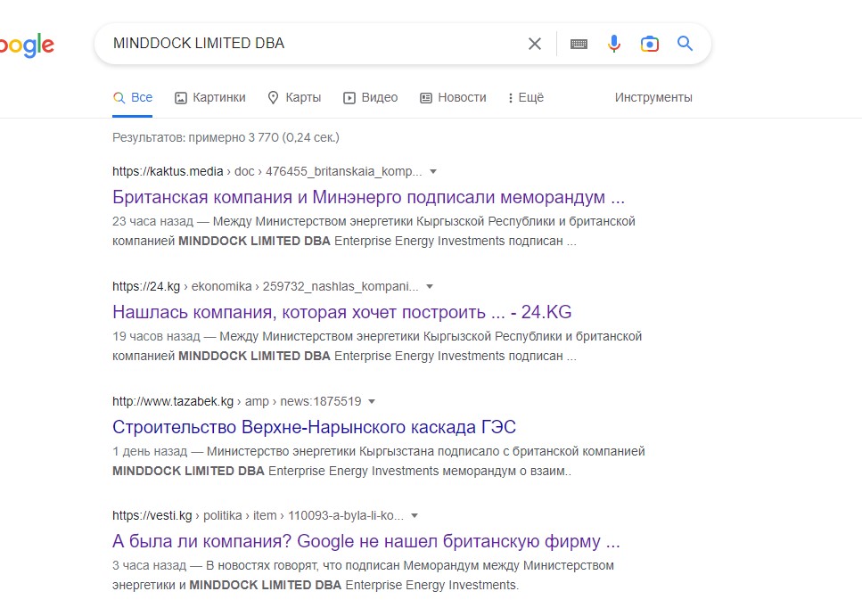Open search by image camera icon
This screenshot has height=616, width=862.
point(649,44)
